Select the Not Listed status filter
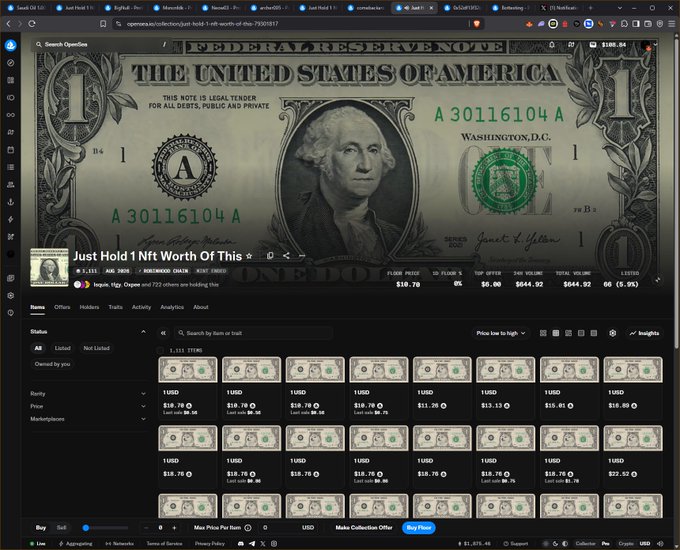 pos(96,348)
